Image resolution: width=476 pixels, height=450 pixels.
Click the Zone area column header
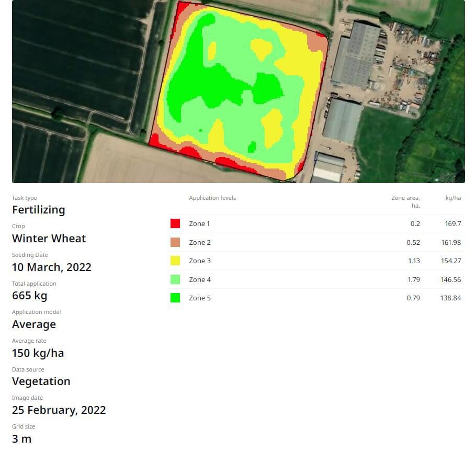pyautogui.click(x=405, y=201)
